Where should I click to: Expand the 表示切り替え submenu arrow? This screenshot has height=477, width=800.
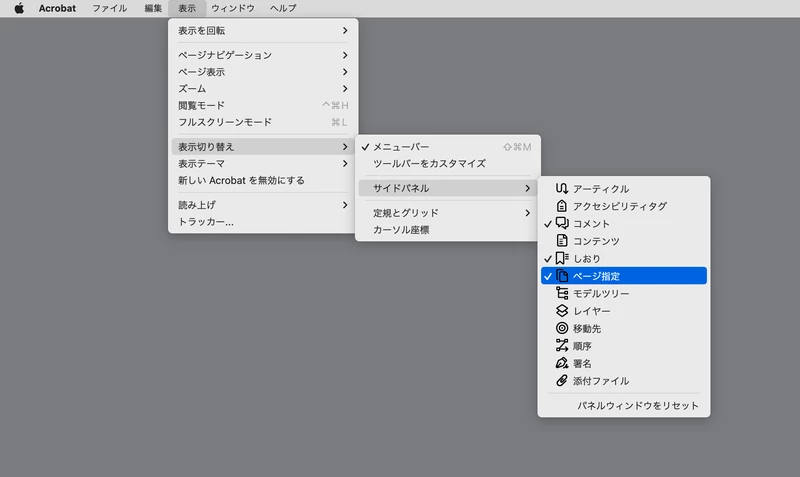pos(345,147)
